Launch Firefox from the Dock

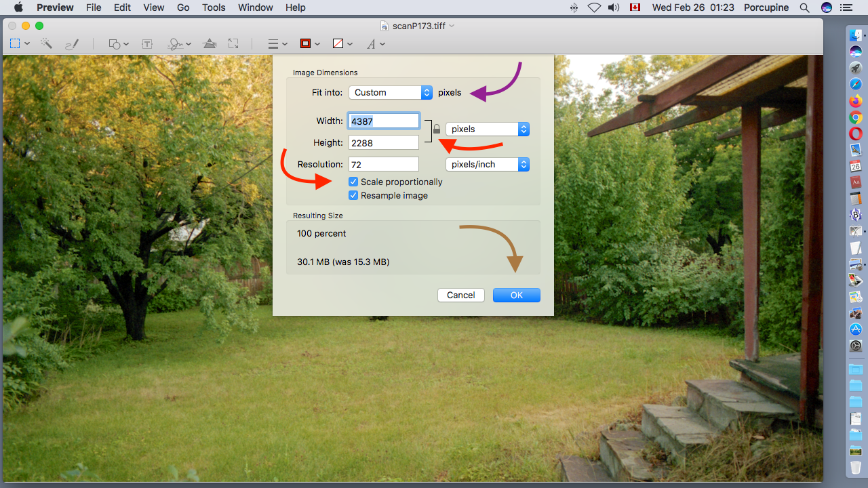(x=856, y=101)
